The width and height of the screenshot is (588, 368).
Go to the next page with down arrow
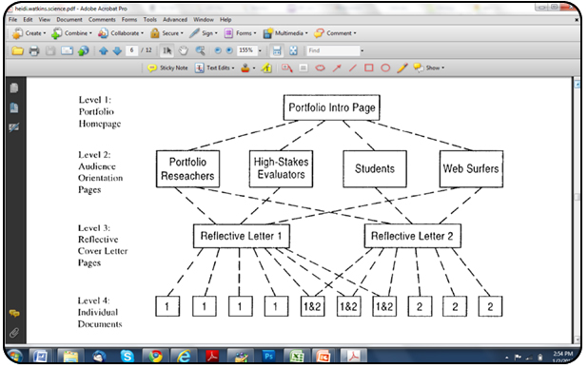click(117, 50)
